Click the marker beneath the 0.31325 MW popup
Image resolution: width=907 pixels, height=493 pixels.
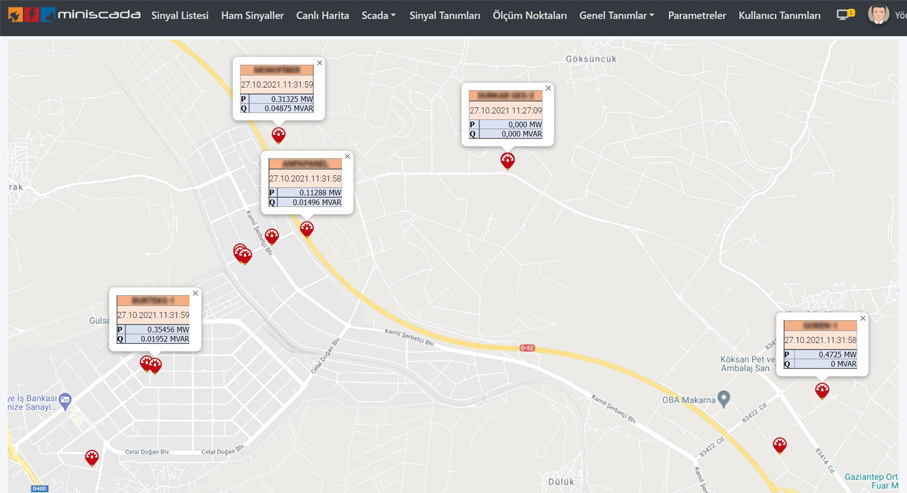(279, 135)
